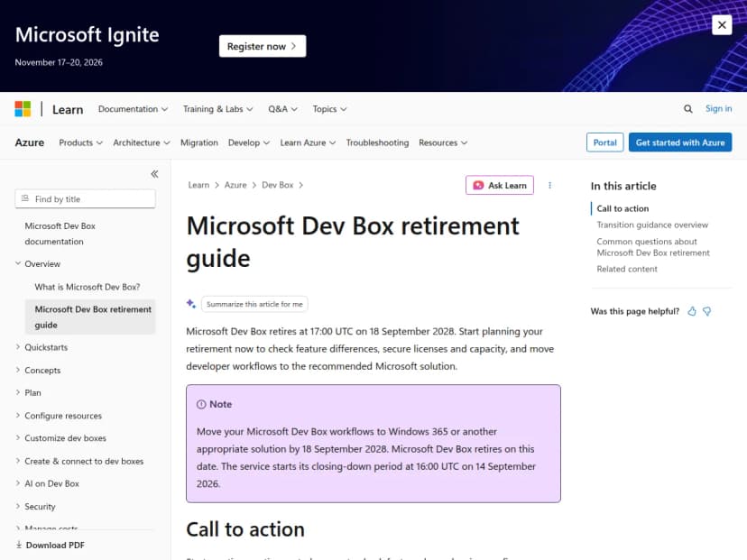Collapse the table of contents sidebar

(x=154, y=174)
